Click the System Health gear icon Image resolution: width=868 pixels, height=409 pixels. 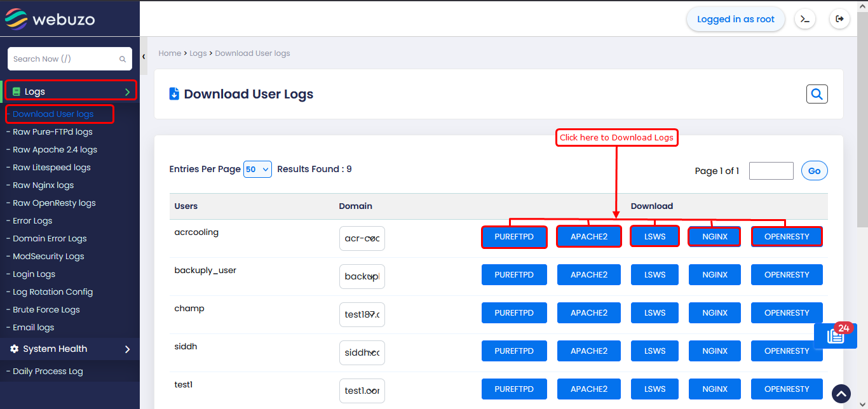(x=15, y=349)
